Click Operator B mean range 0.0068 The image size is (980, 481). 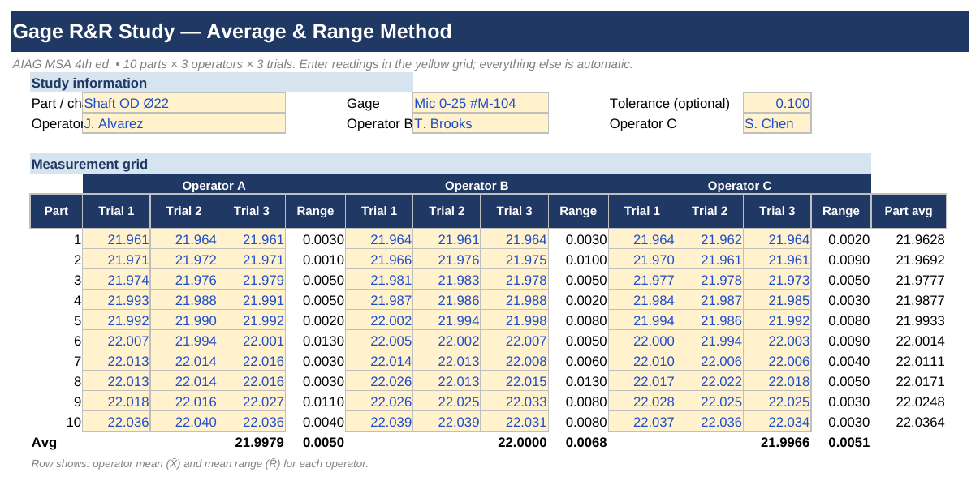(578, 442)
